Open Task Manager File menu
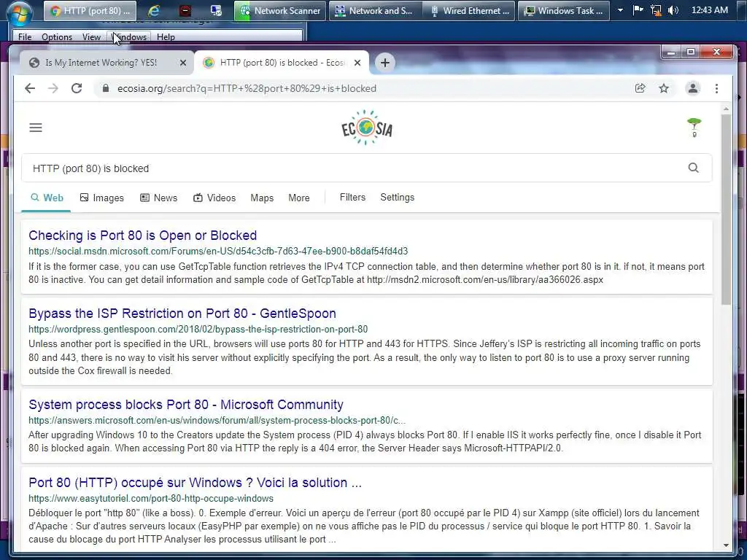747x560 pixels. (25, 36)
